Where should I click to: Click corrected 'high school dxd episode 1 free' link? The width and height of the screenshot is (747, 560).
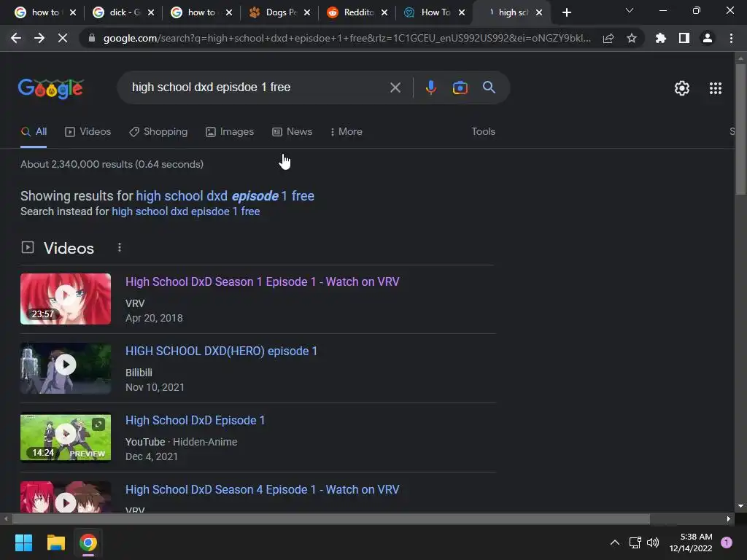(x=225, y=196)
